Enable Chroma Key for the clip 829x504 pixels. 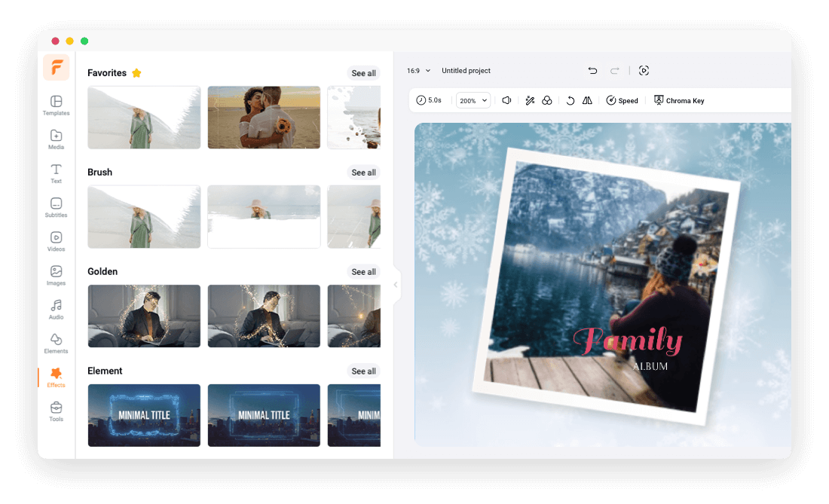pyautogui.click(x=678, y=99)
